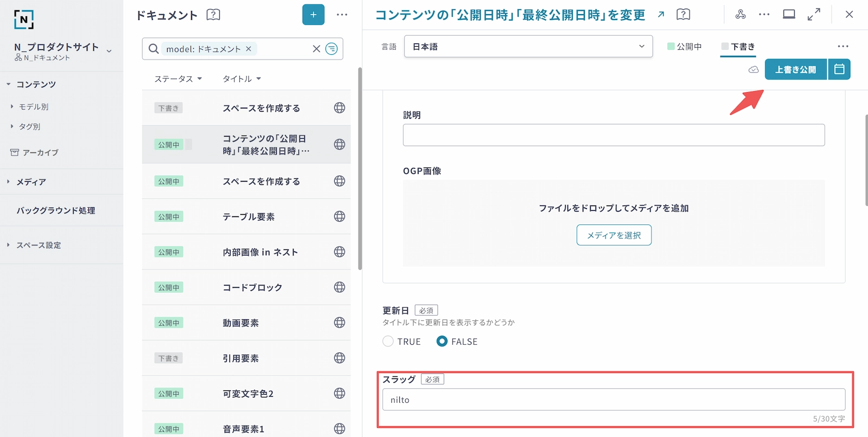Open content in new window arrow icon
This screenshot has height=437, width=868.
pyautogui.click(x=661, y=15)
